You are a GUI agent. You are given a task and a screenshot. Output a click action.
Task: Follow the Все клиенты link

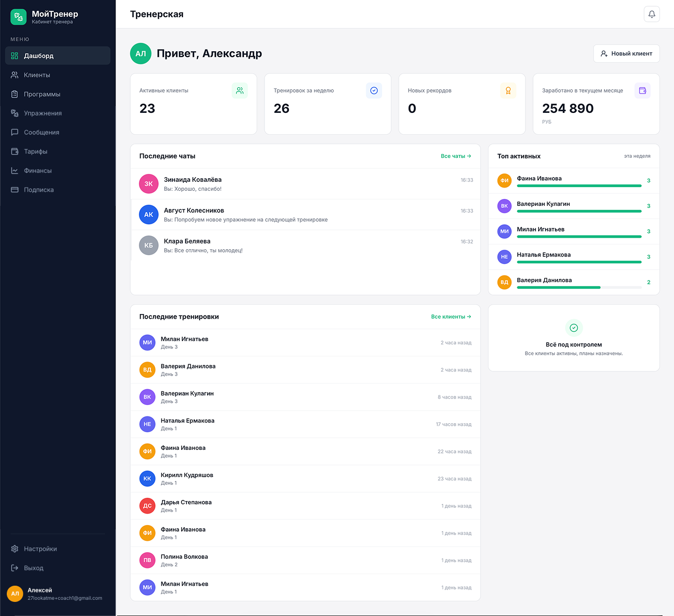coord(451,317)
